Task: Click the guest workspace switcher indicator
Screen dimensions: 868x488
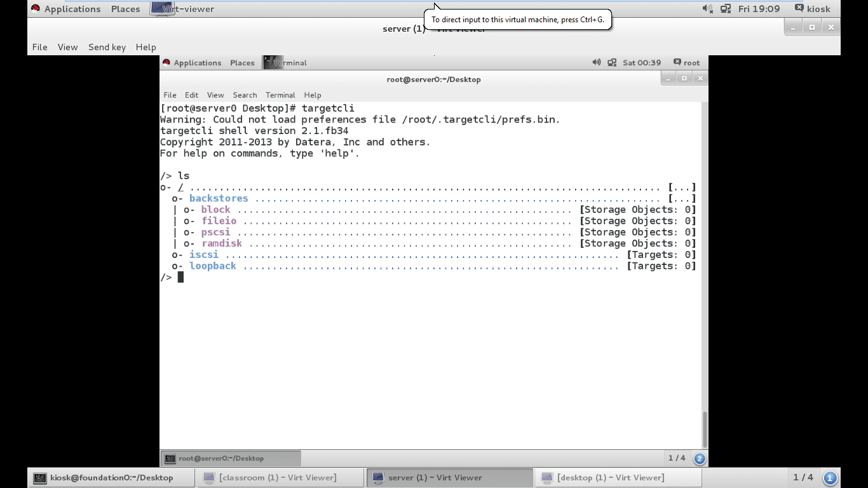Action: click(x=700, y=458)
